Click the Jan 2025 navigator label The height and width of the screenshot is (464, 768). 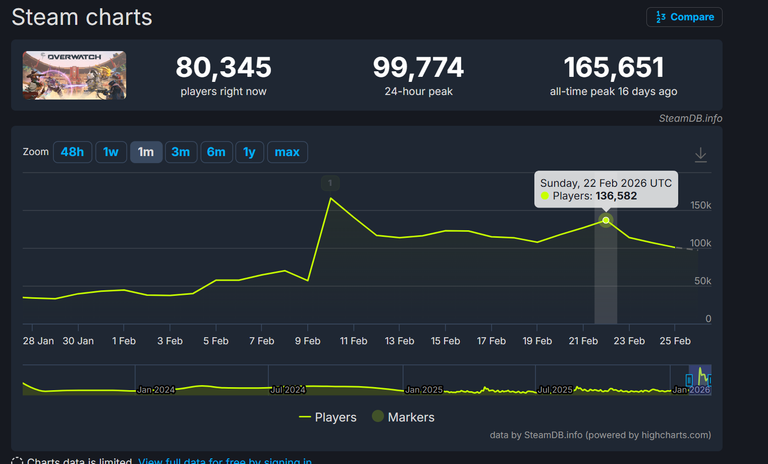pyautogui.click(x=424, y=390)
